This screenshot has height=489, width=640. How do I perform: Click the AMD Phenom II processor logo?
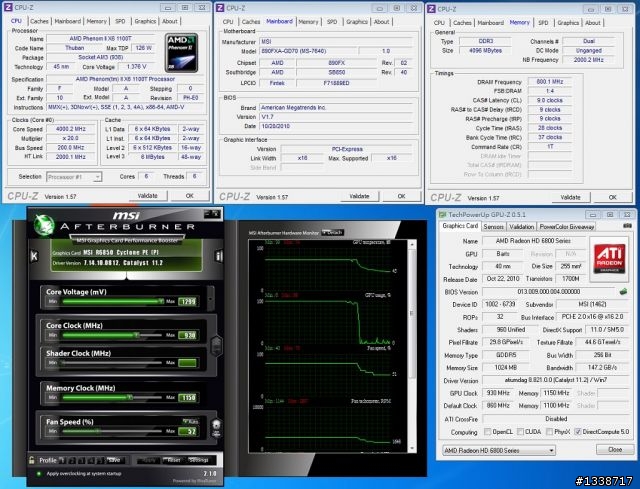182,53
